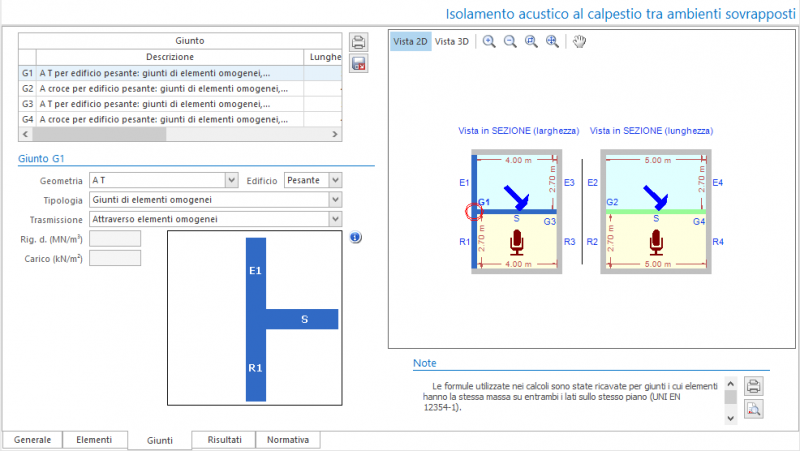Viewport: 800px width, 451px height.
Task: Print the notes text
Action: (754, 386)
